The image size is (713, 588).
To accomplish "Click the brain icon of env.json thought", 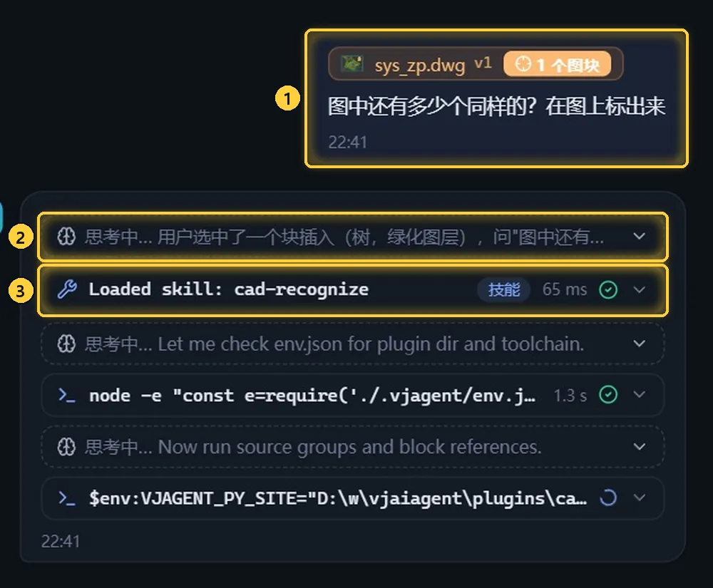I will 66,344.
